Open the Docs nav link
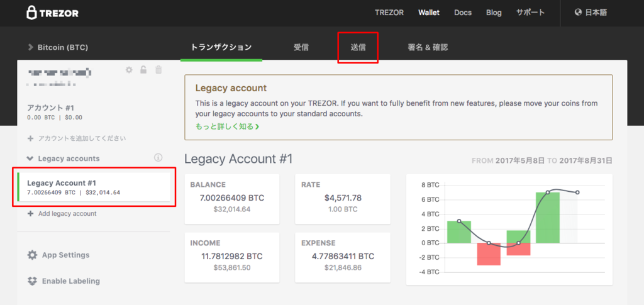 coord(463,13)
